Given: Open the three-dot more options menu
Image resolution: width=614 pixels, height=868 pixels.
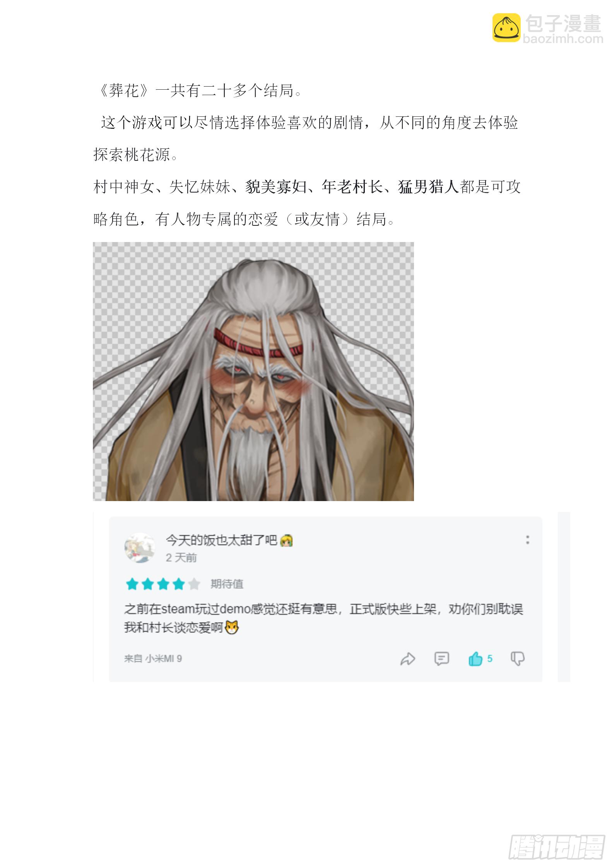Looking at the screenshot, I should tap(527, 540).
